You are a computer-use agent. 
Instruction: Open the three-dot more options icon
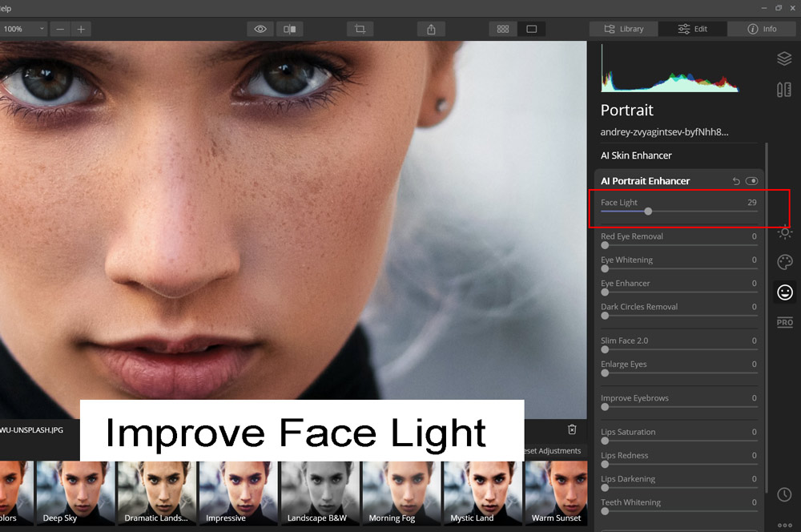(x=785, y=525)
